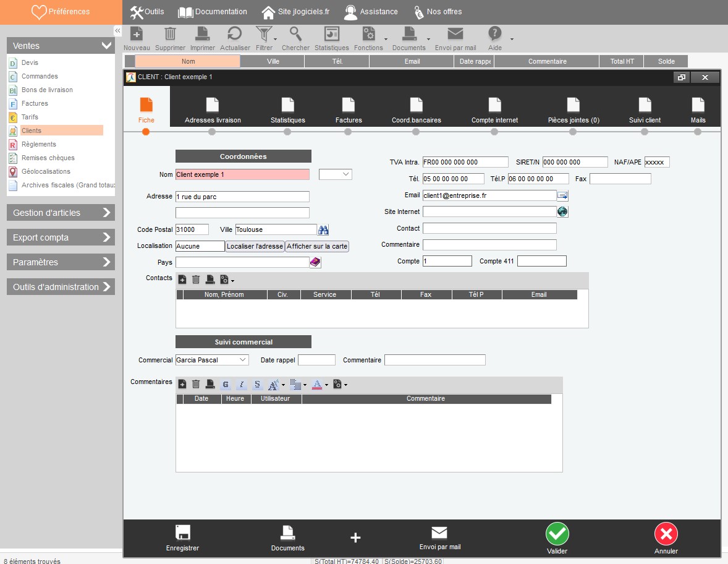Click the Date rappel input field
The height and width of the screenshot is (564, 728).
[316, 360]
